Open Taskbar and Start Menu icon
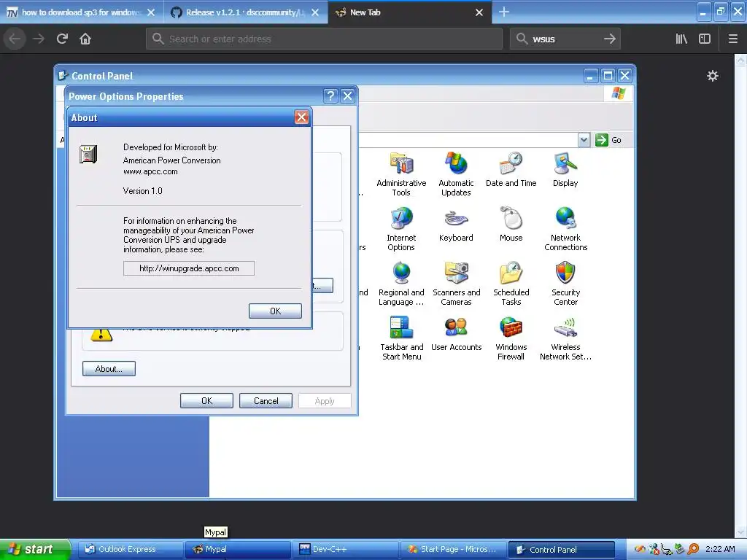Screen dimensions: 747x560 point(401,338)
